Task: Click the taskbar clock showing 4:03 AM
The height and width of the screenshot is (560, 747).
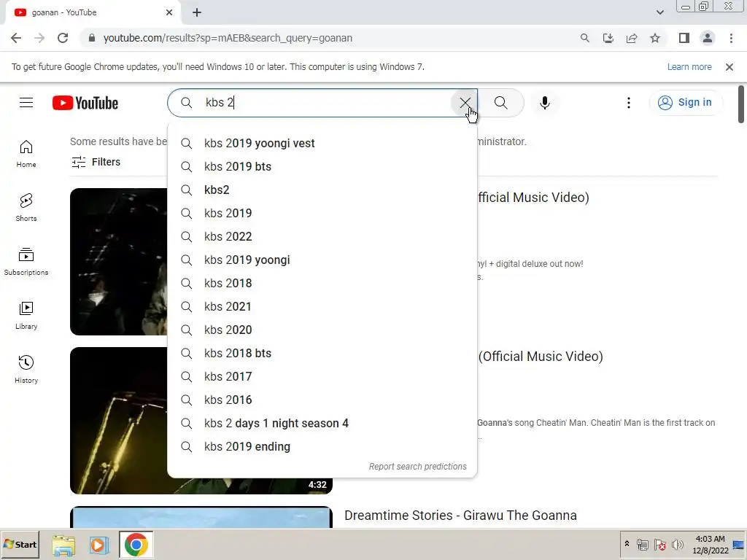Action: [x=710, y=545]
